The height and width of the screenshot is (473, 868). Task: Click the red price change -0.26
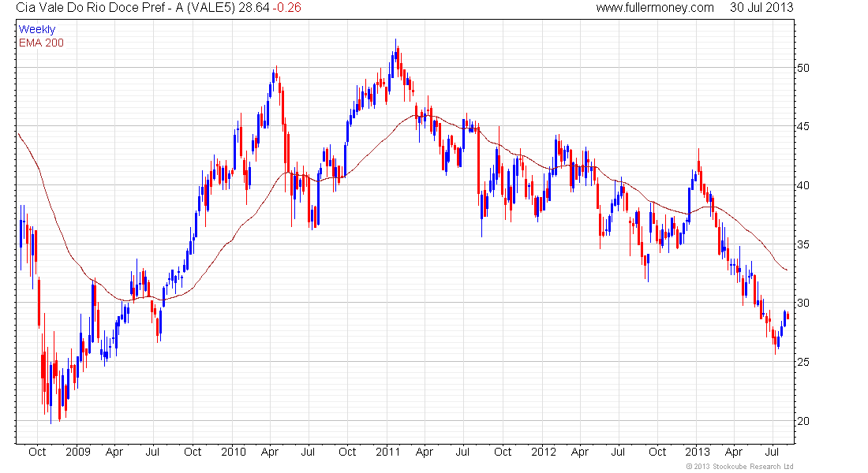[286, 7]
